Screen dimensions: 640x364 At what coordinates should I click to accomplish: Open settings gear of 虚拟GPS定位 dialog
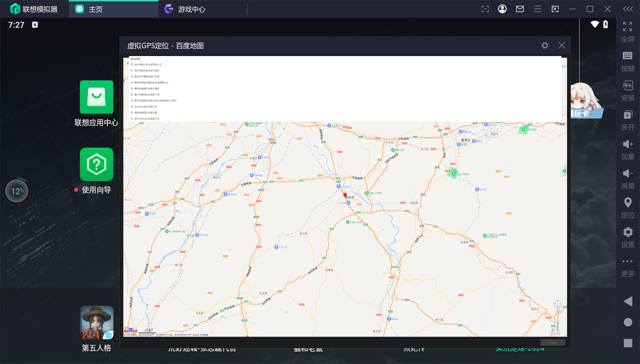click(545, 45)
